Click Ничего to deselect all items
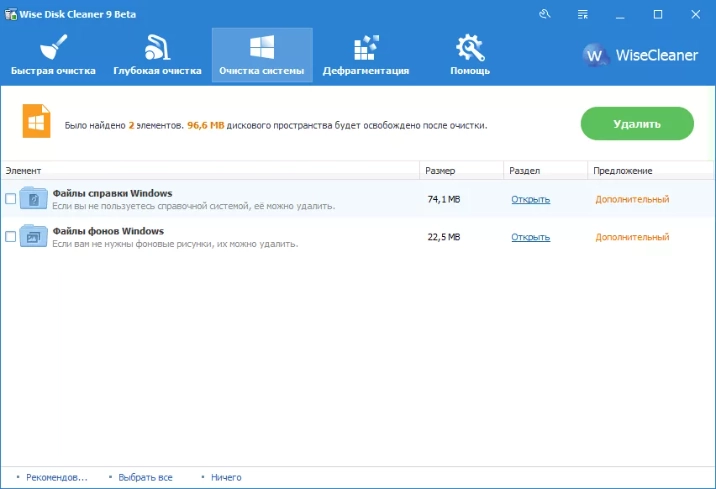 (x=226, y=478)
